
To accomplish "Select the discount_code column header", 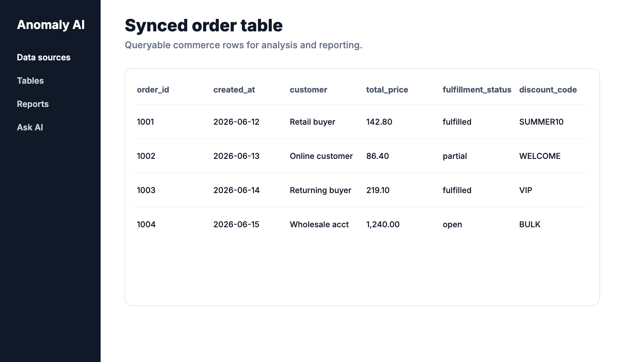I will (x=548, y=90).
